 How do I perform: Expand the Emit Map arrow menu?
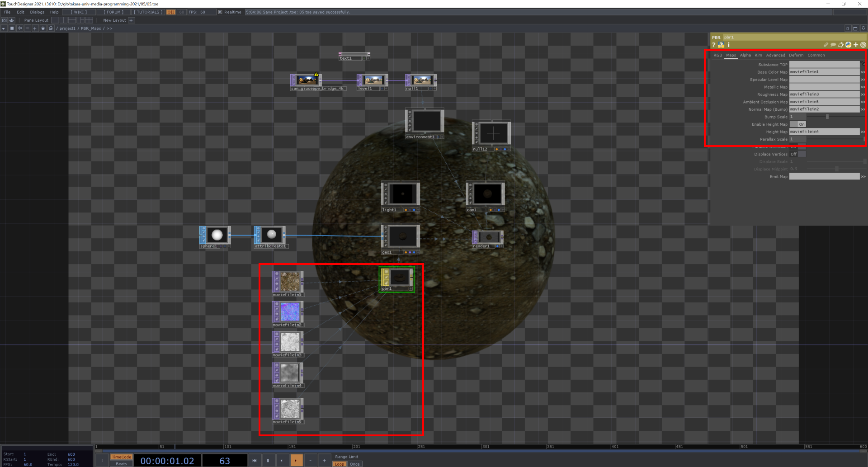(x=863, y=177)
